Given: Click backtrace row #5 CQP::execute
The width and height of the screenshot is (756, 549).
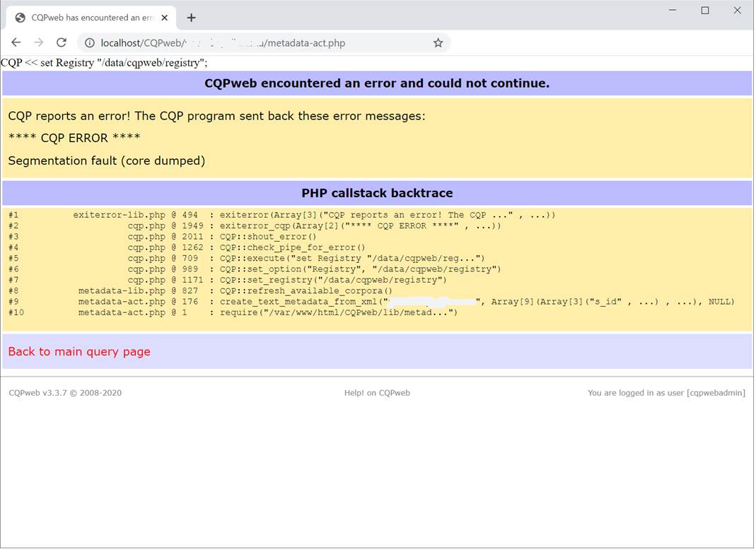Looking at the screenshot, I should (x=246, y=258).
